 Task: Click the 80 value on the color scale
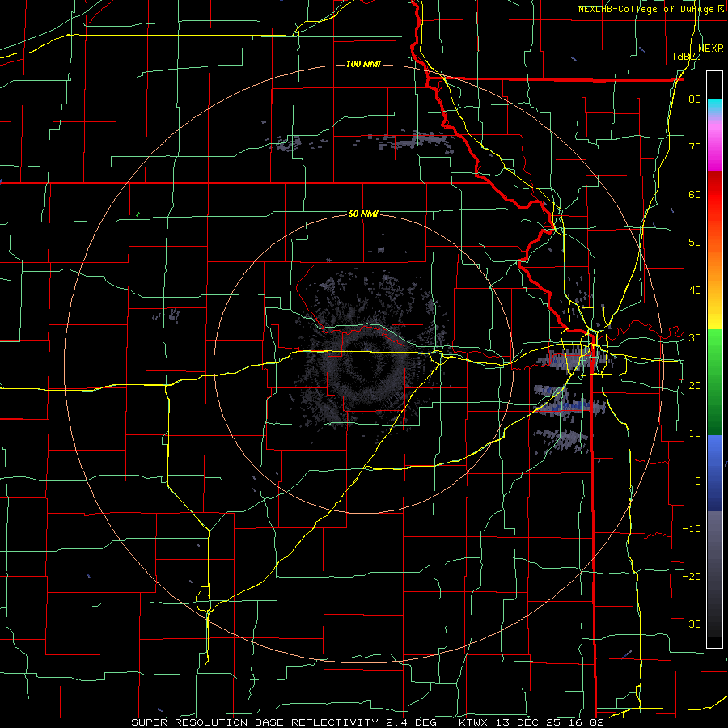(x=695, y=99)
